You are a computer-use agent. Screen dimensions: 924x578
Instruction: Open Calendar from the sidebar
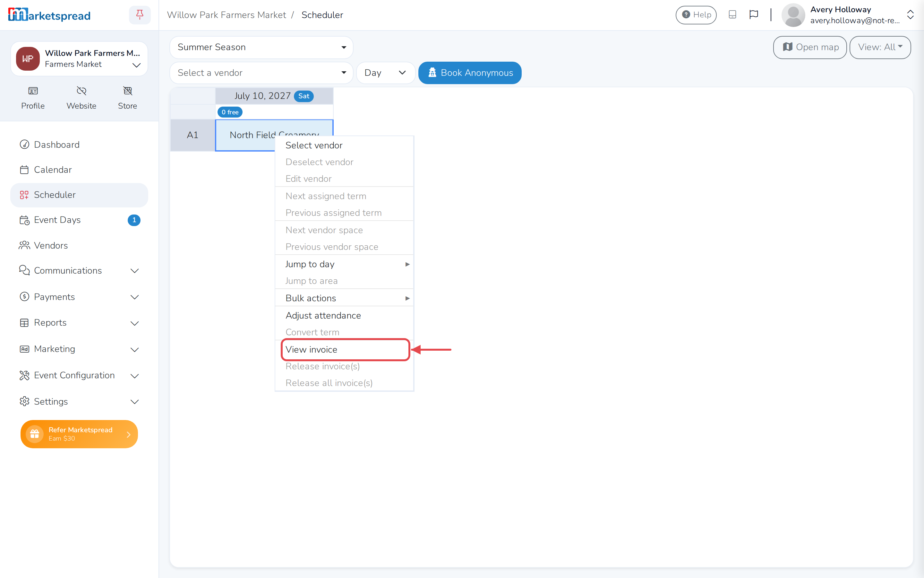(79, 170)
